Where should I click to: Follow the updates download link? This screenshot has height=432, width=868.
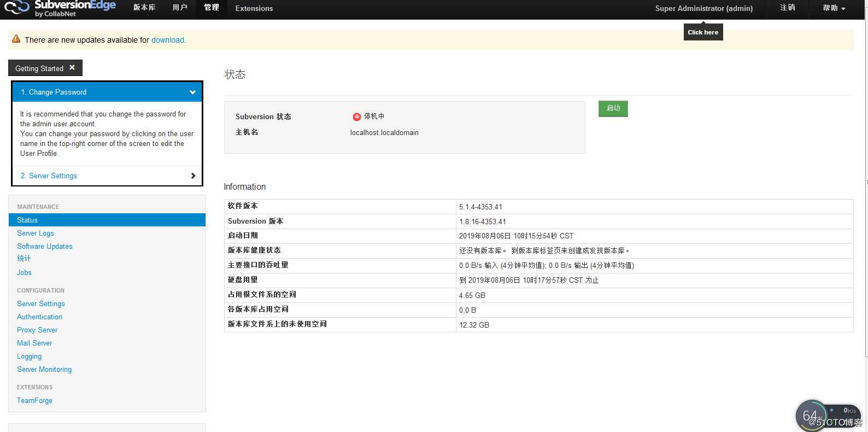[168, 40]
